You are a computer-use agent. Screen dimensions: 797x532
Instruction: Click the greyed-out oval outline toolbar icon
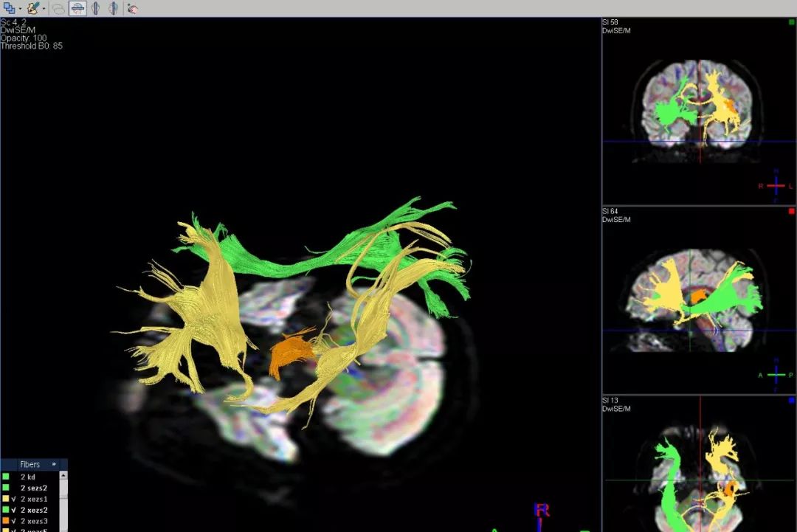58,9
